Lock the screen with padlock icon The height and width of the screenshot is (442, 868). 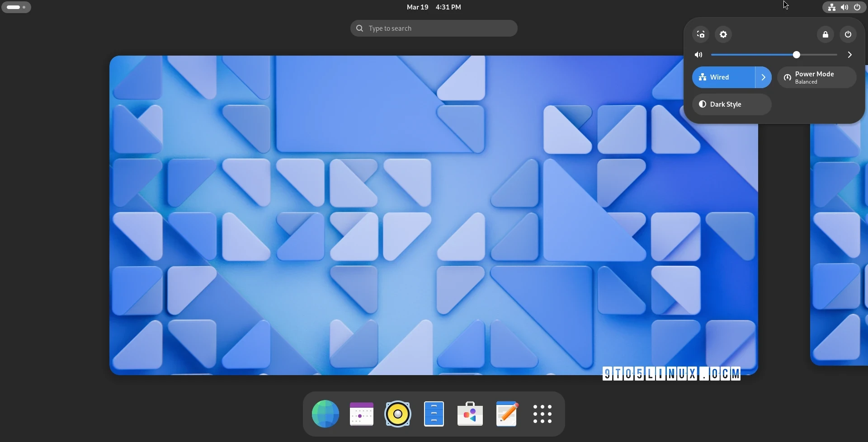pos(826,35)
